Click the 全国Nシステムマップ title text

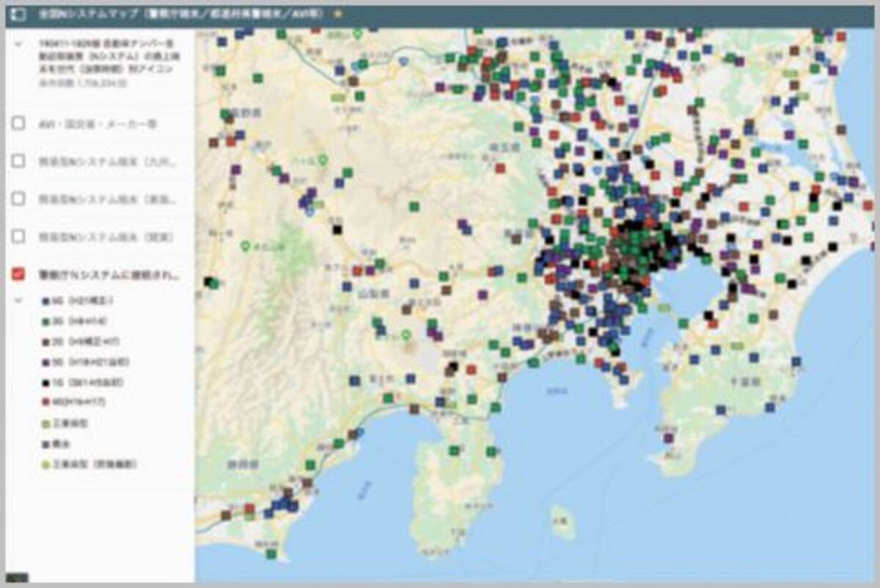click(88, 14)
